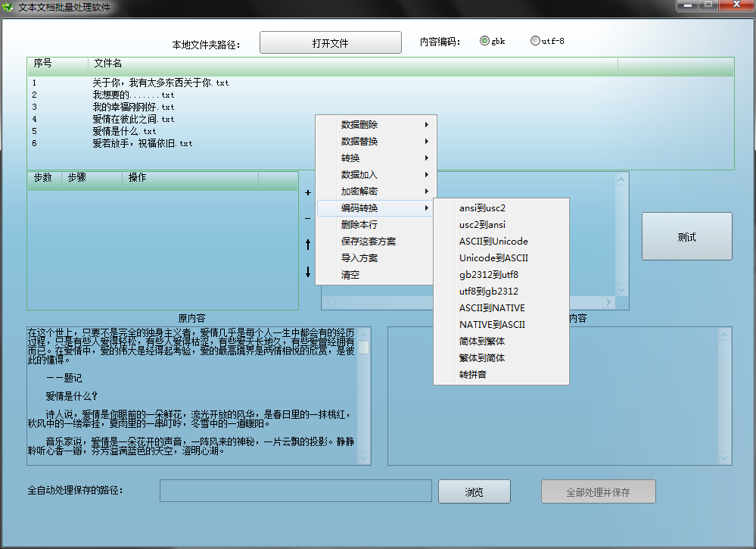Select the gbk encoding radio button
Image resolution: width=756 pixels, height=549 pixels.
pyautogui.click(x=484, y=41)
